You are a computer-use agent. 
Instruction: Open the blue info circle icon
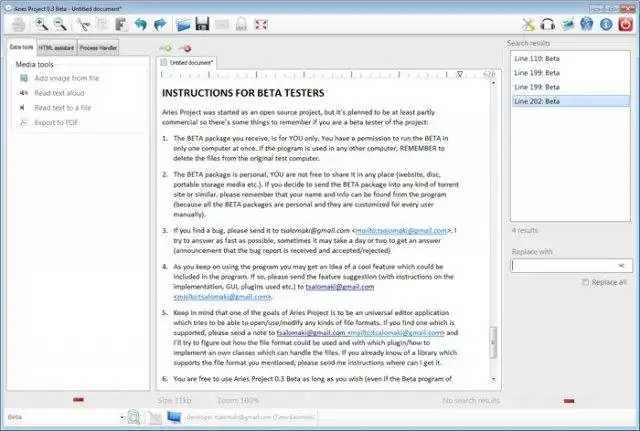(x=606, y=24)
